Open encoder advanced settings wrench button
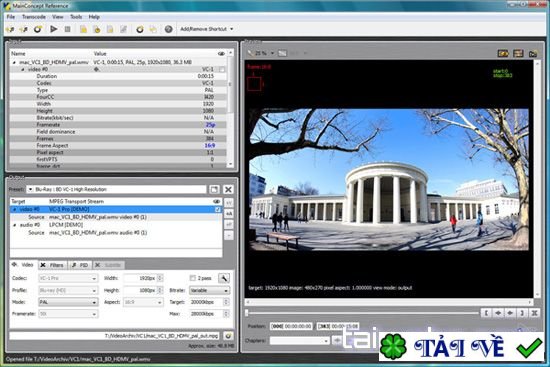The width and height of the screenshot is (550, 367). pos(224,278)
